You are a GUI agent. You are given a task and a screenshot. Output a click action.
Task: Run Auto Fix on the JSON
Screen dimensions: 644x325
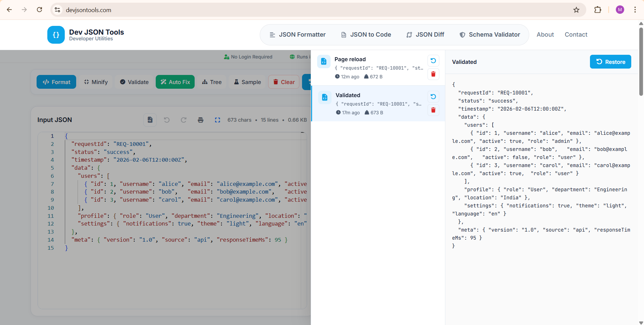point(175,82)
